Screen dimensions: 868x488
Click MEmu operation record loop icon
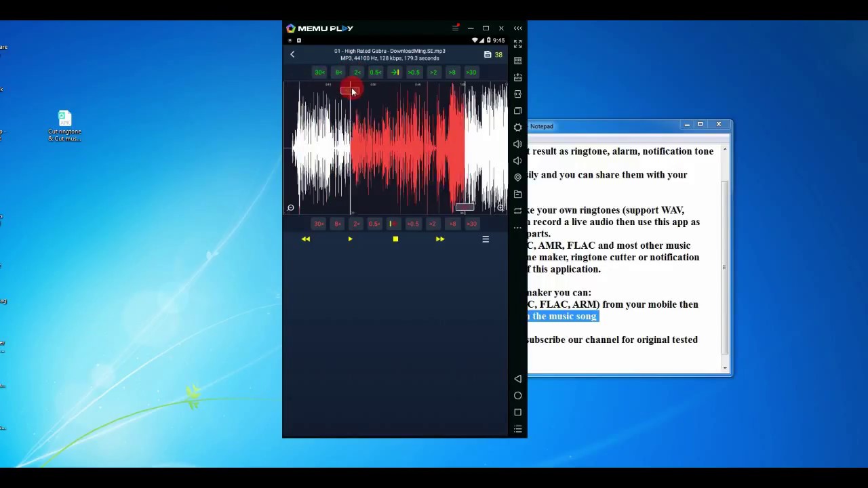(x=518, y=211)
